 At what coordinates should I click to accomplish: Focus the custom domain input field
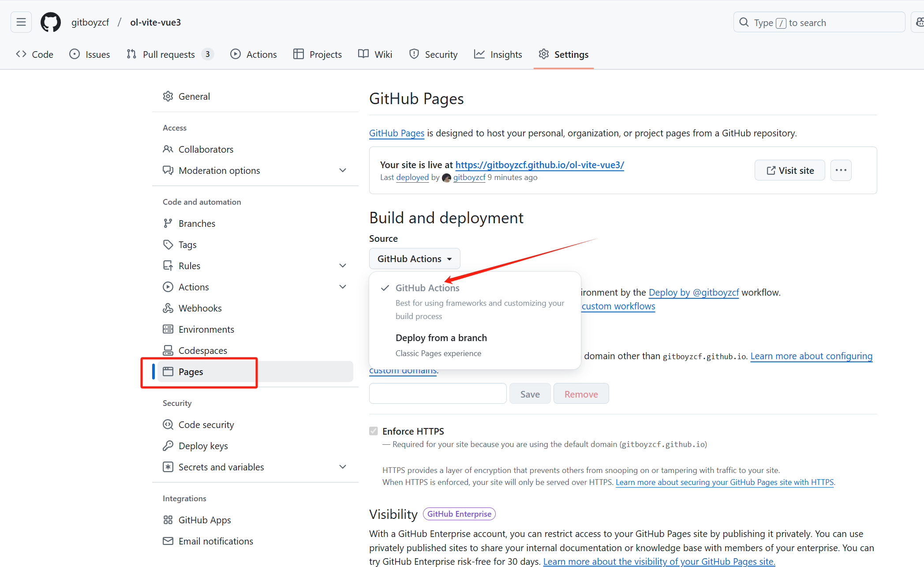point(438,394)
